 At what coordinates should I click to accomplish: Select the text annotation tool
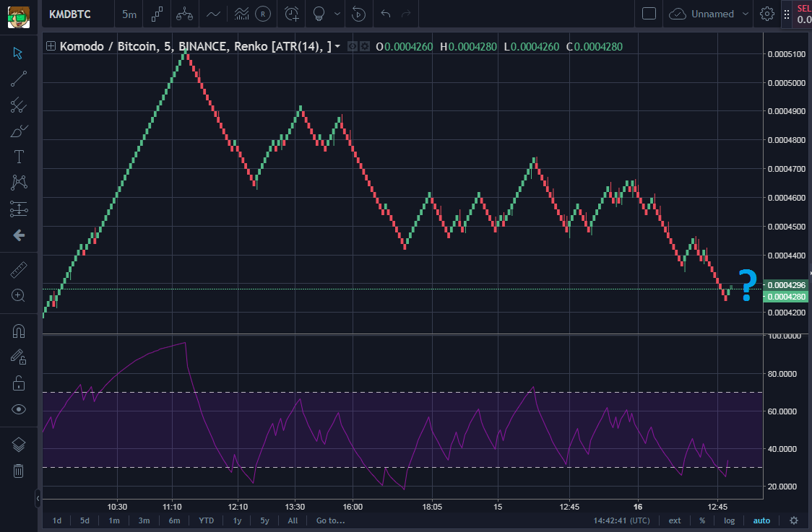click(18, 157)
